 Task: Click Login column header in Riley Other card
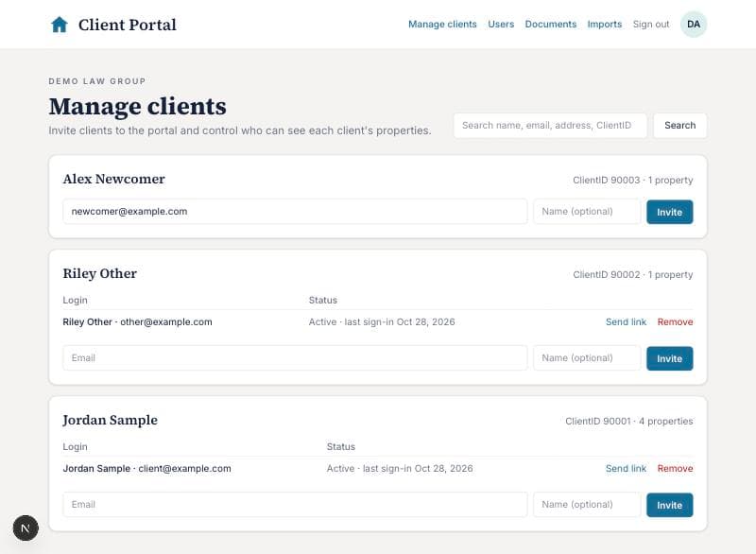(76, 300)
